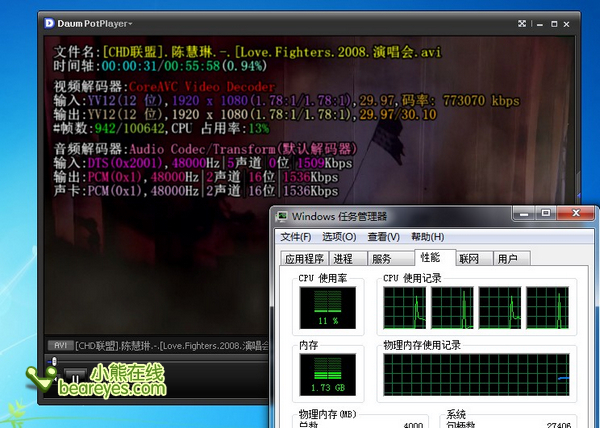Select the 性能 tab
600x428 pixels.
[435, 257]
